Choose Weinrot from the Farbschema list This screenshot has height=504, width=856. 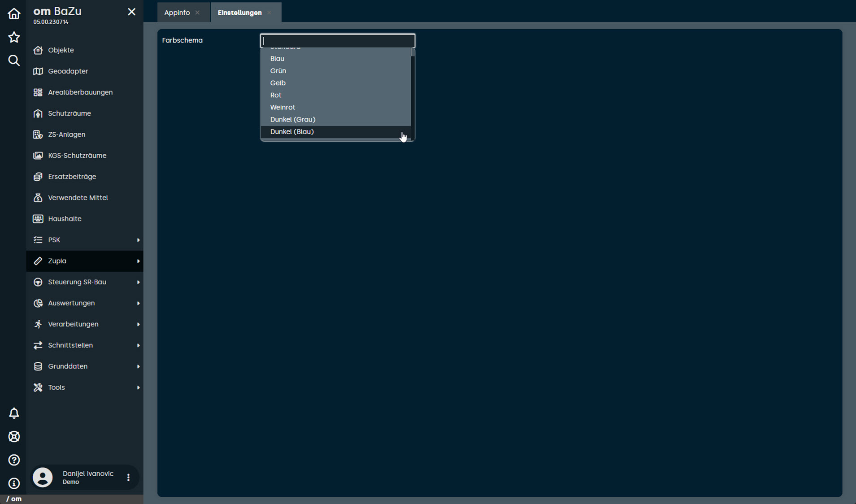282,107
